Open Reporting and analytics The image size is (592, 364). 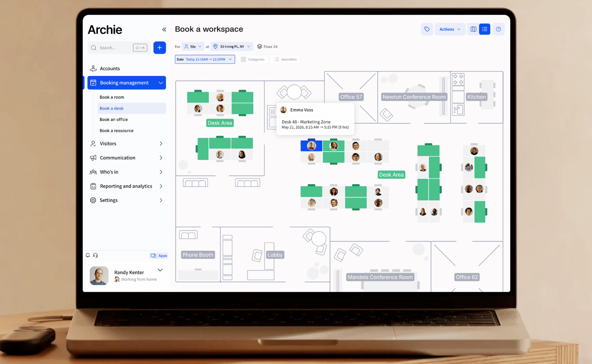click(126, 186)
